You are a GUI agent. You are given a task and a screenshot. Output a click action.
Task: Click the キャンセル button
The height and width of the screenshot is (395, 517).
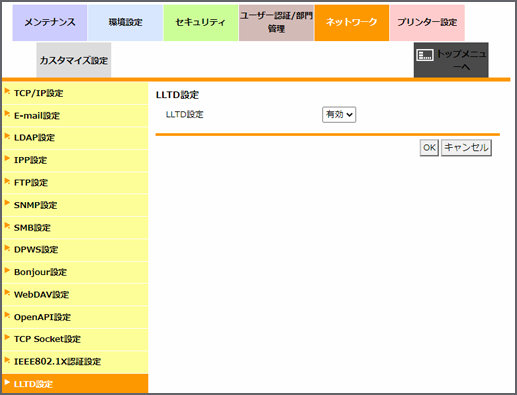click(466, 148)
